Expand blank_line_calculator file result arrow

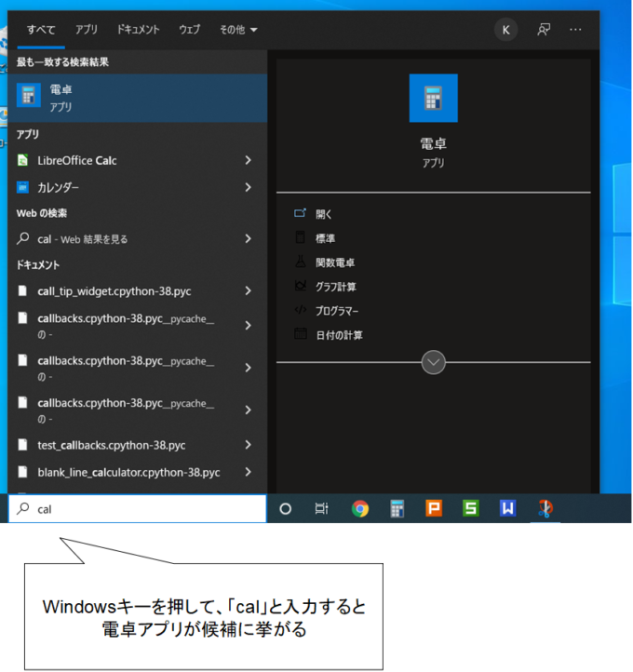tap(249, 472)
